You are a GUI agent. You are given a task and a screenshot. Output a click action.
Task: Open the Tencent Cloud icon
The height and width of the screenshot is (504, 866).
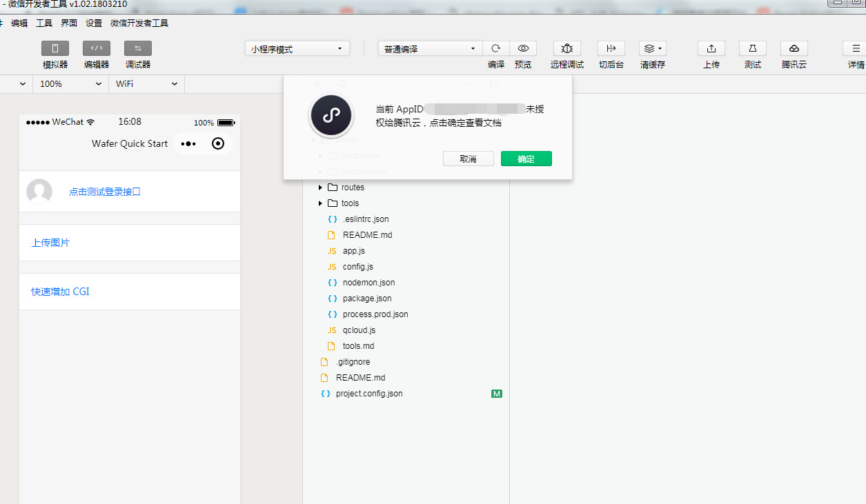(794, 48)
